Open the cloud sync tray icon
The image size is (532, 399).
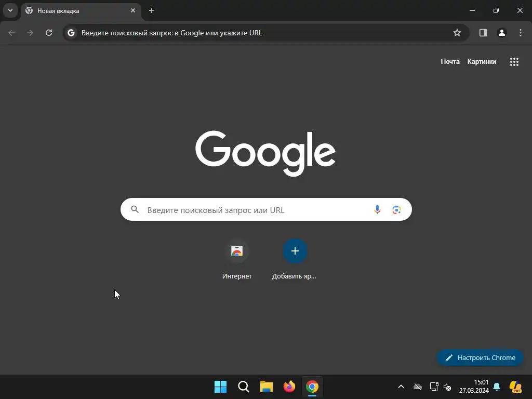(418, 387)
